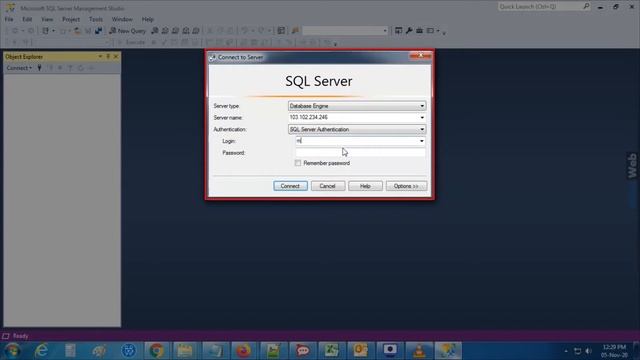Expand the Server name dropdown arrow
This screenshot has height=360, width=640.
pyautogui.click(x=422, y=118)
